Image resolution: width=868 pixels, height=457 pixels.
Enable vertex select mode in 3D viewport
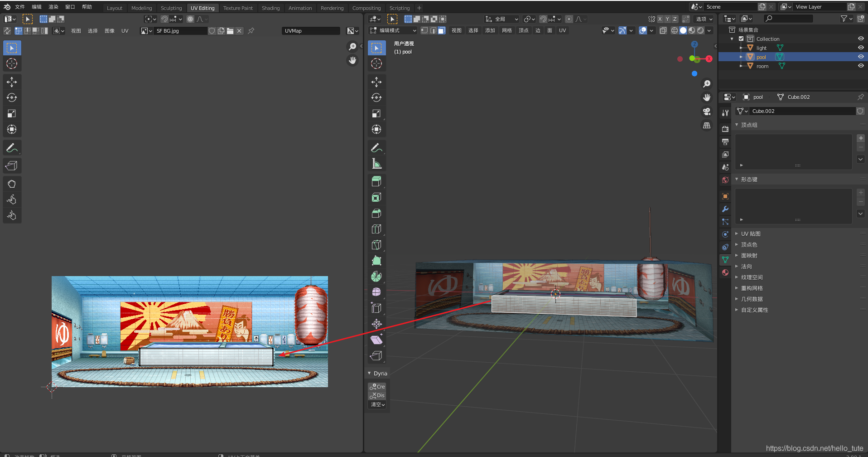[x=424, y=30]
